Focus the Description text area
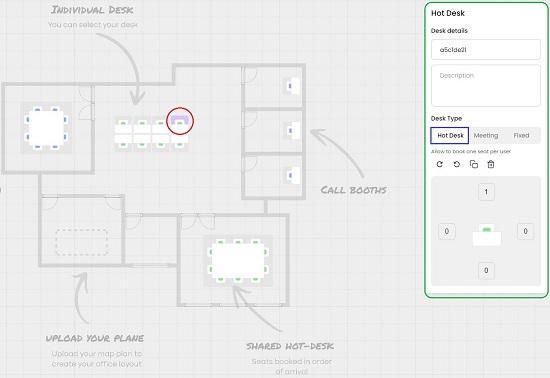 486,86
